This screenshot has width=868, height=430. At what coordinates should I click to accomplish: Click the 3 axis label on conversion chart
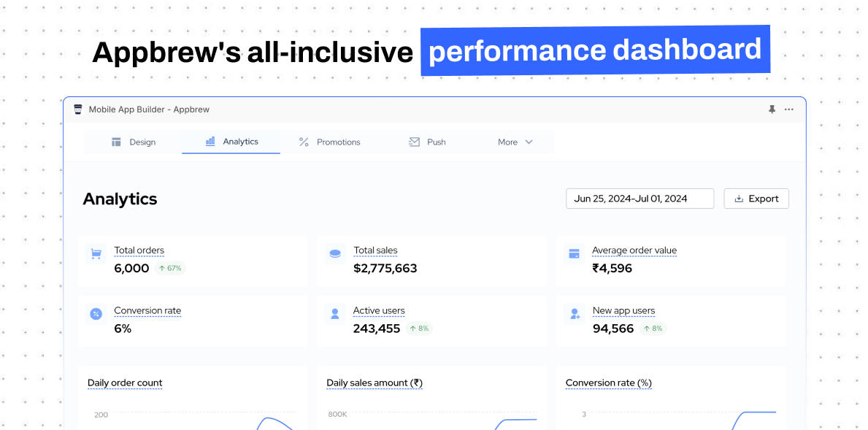(x=583, y=414)
